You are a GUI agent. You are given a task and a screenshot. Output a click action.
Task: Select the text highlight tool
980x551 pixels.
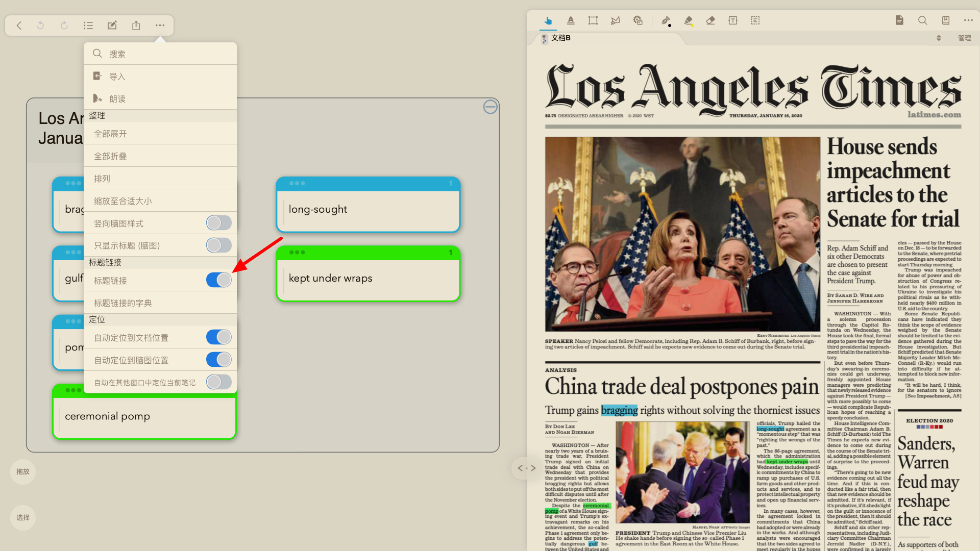571,20
